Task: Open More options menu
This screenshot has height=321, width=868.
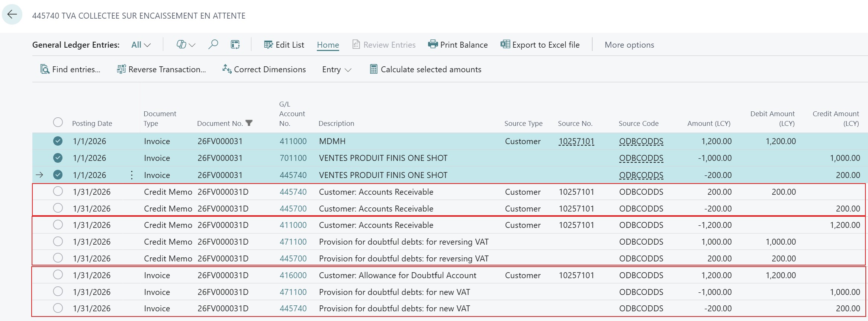Action: pyautogui.click(x=629, y=45)
